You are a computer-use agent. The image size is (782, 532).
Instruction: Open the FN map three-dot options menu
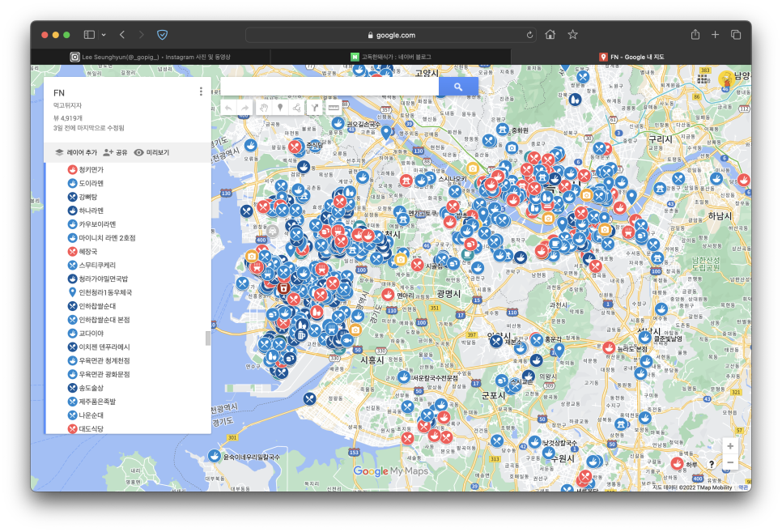pyautogui.click(x=201, y=92)
